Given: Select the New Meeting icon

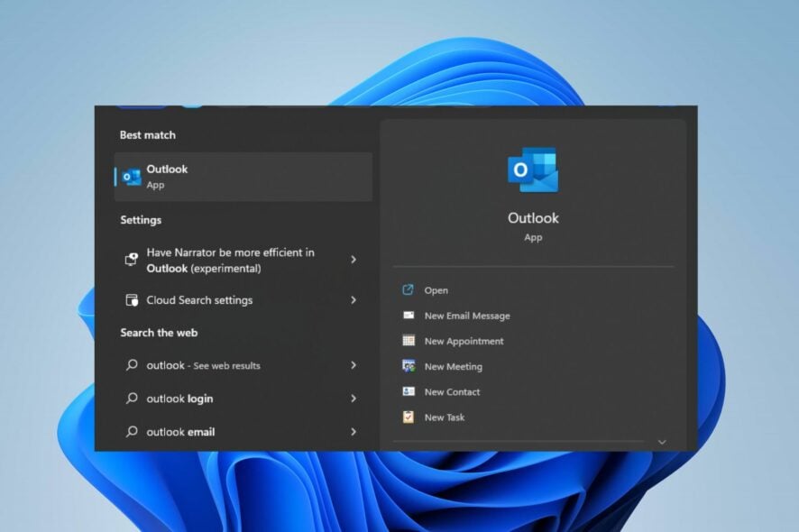Looking at the screenshot, I should click(408, 366).
